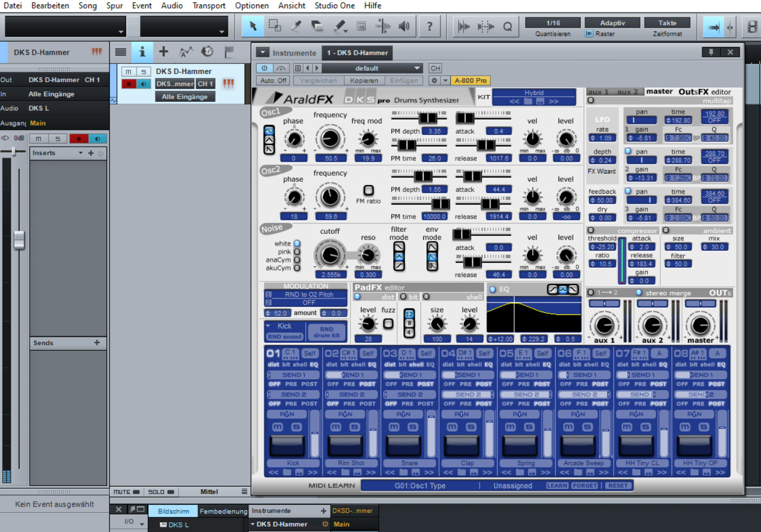Switch to Fernbedienung tab
The width and height of the screenshot is (761, 532).
point(223,511)
